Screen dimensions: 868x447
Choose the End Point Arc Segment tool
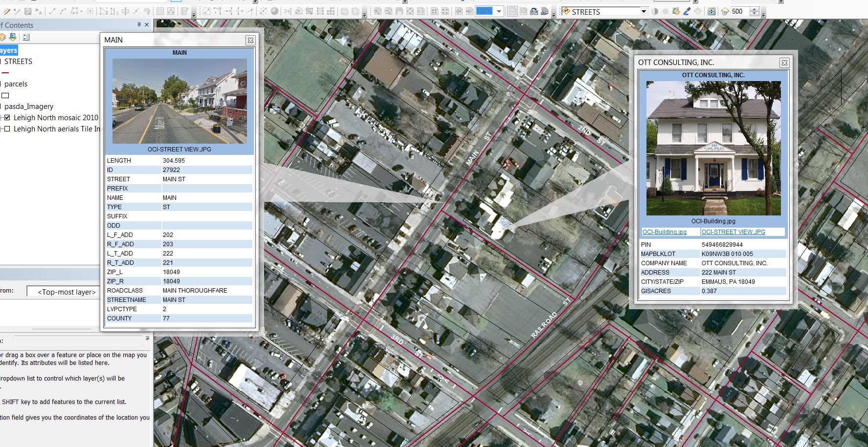pos(63,11)
